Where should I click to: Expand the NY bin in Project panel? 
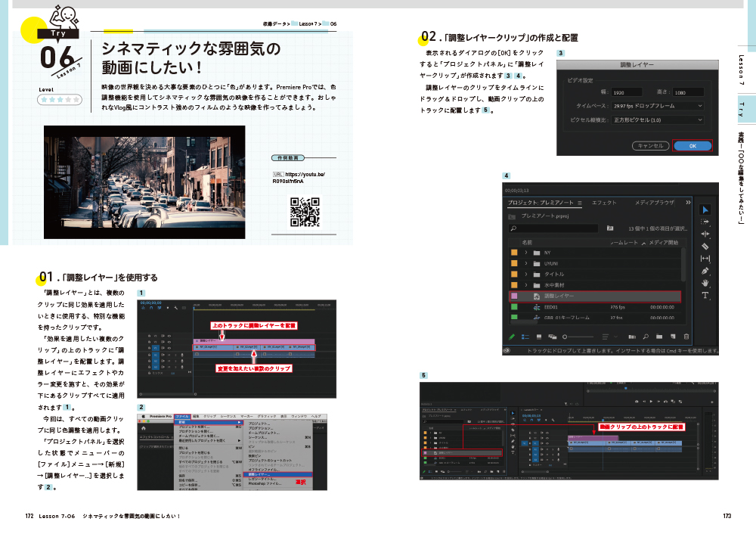click(x=526, y=253)
